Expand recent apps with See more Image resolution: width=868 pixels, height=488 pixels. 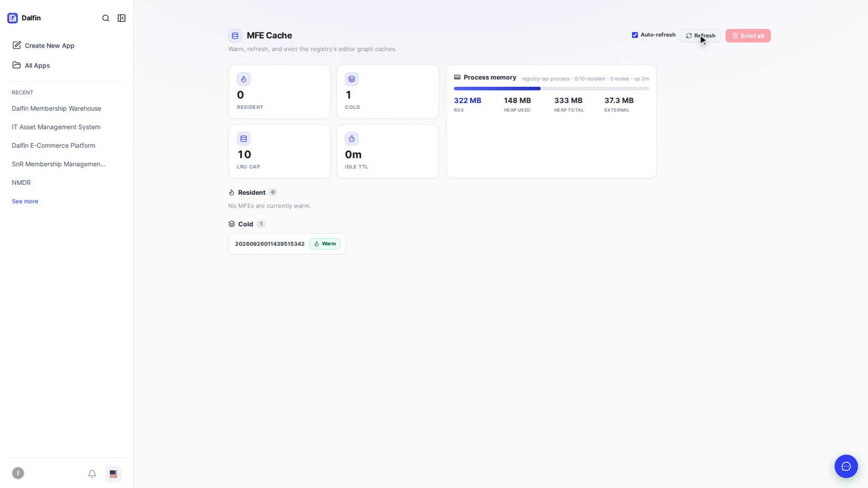pos(25,202)
